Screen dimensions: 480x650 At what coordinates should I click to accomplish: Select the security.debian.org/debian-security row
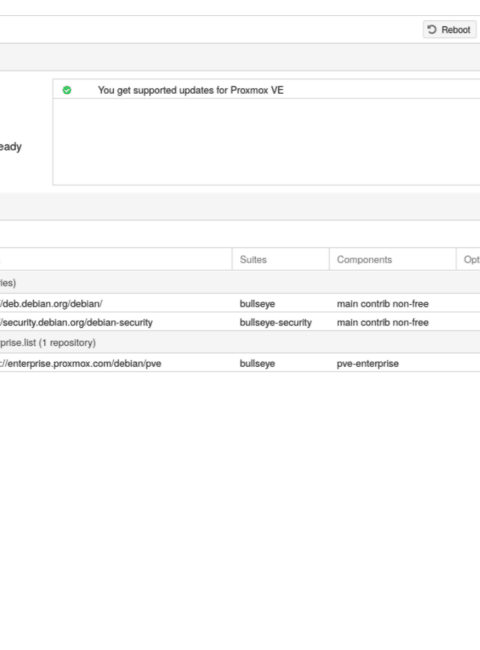(240, 322)
